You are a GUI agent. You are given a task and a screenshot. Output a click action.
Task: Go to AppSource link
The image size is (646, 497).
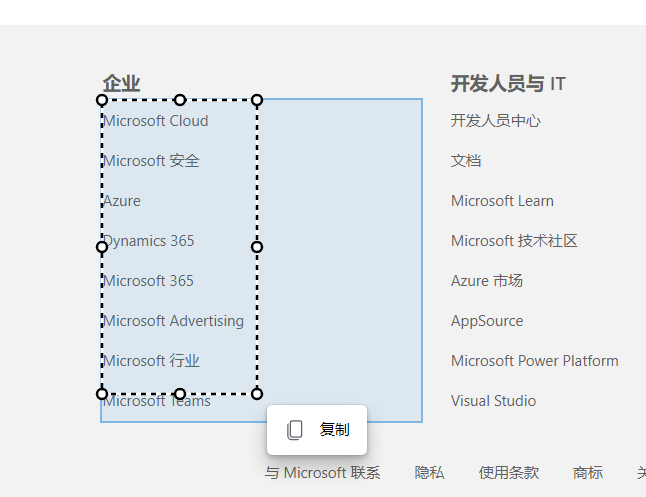click(487, 321)
